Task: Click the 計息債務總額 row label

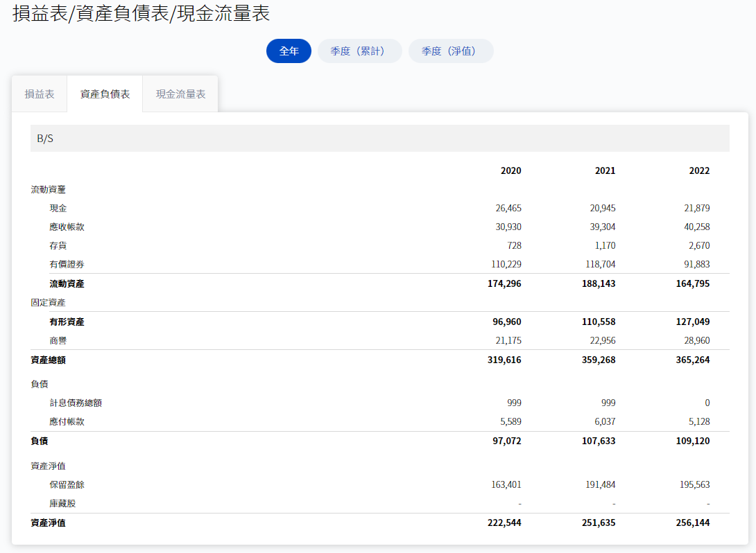Action: 76,403
